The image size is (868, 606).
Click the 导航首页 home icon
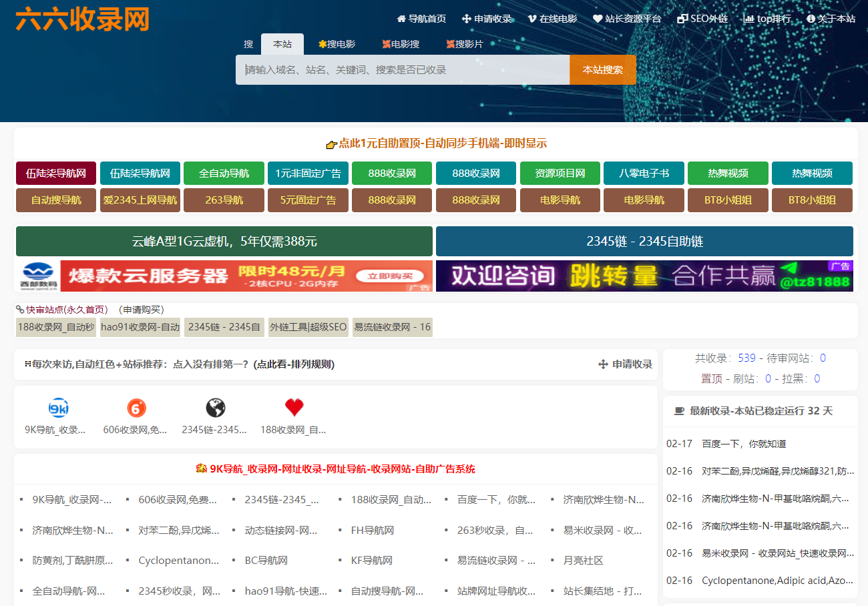click(x=401, y=19)
